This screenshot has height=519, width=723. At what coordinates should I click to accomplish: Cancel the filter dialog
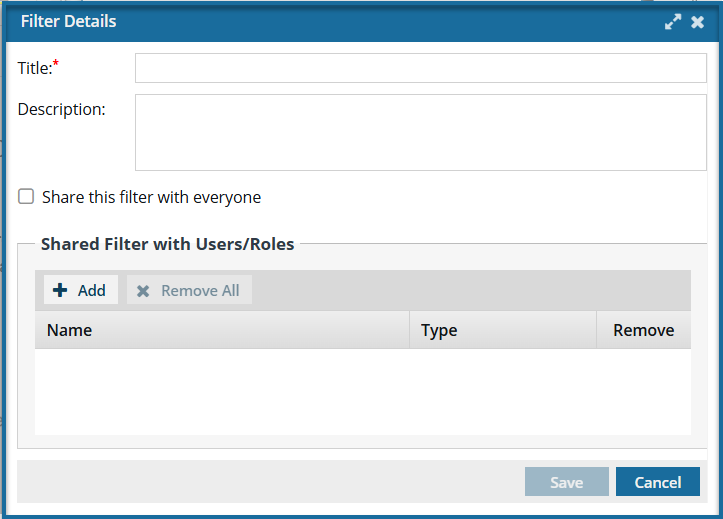658,482
